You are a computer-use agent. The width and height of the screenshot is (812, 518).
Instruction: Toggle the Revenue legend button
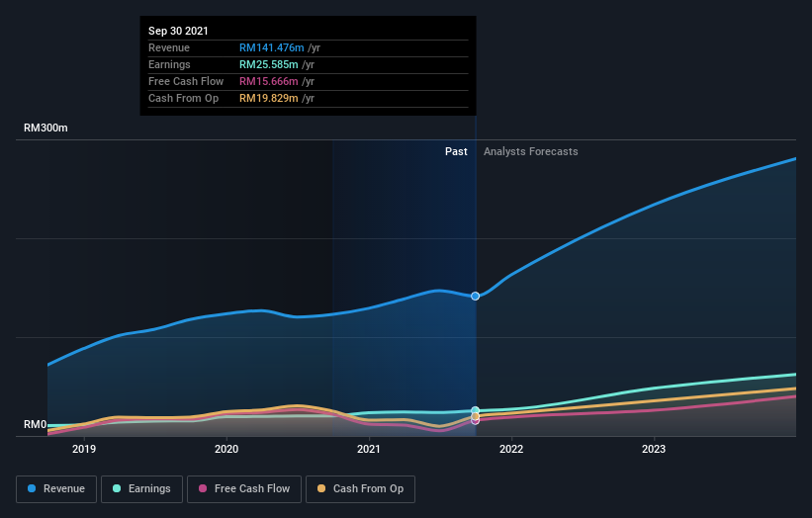[56, 489]
